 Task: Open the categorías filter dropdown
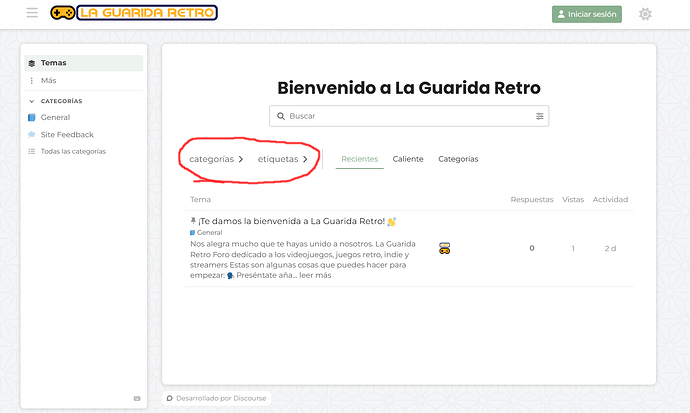coord(216,159)
